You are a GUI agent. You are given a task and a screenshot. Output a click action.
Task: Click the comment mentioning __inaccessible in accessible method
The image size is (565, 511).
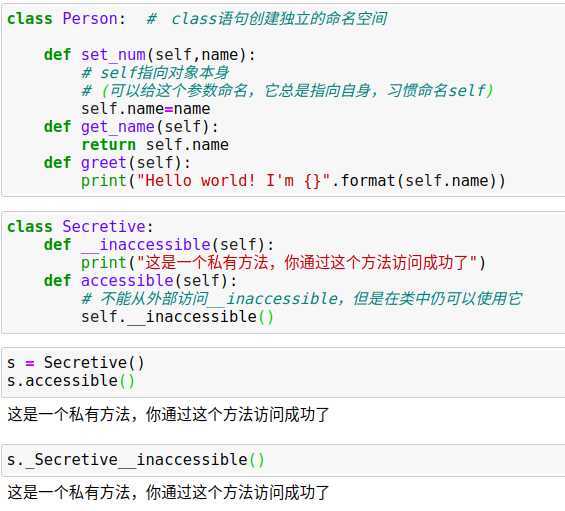(x=302, y=299)
